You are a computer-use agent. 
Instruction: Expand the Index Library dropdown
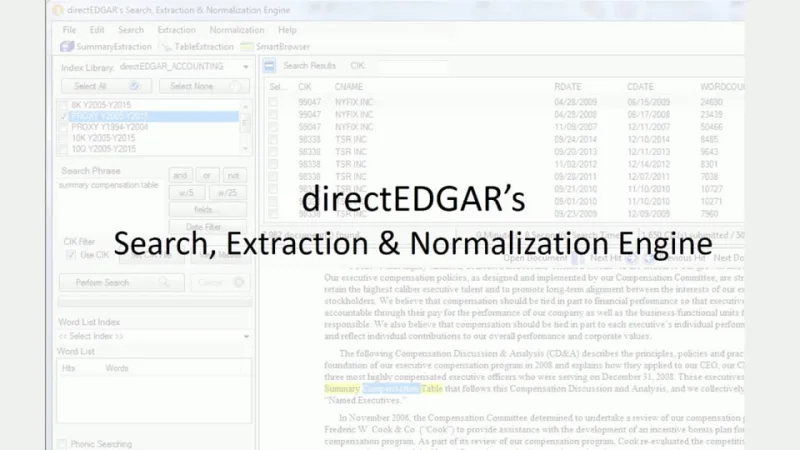point(246,67)
